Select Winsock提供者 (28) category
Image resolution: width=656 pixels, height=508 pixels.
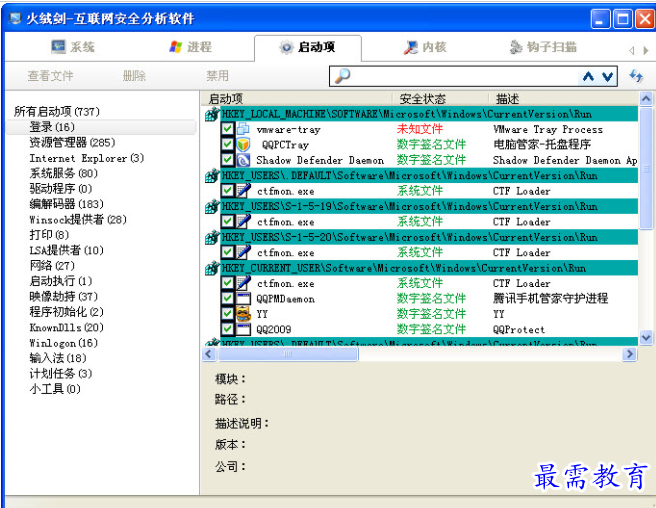click(78, 220)
